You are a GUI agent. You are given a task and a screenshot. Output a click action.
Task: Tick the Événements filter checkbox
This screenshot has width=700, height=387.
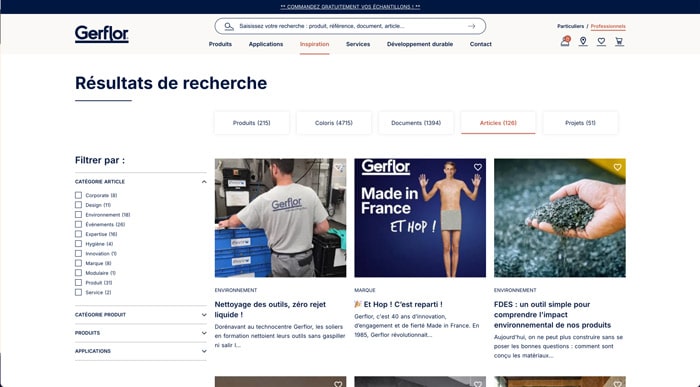79,225
